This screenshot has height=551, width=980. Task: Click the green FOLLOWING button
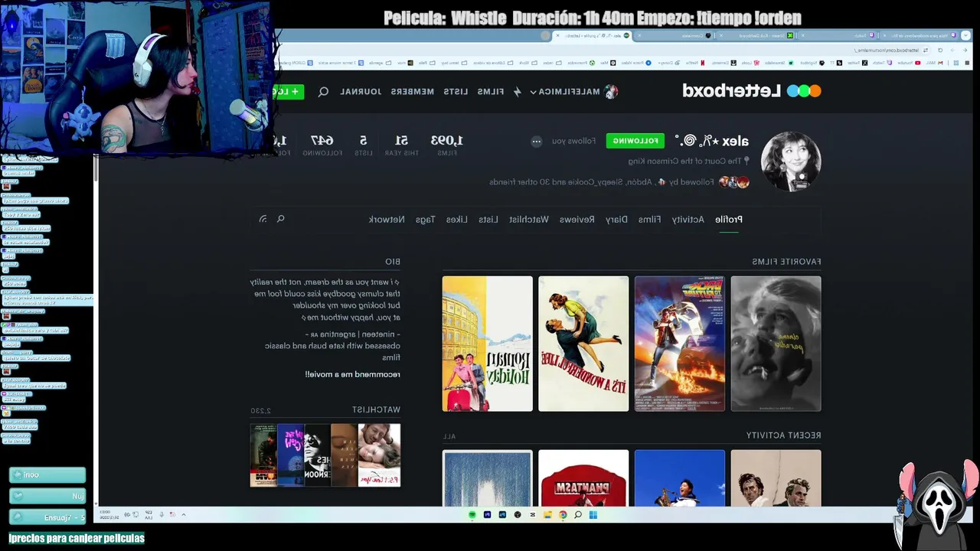point(635,141)
